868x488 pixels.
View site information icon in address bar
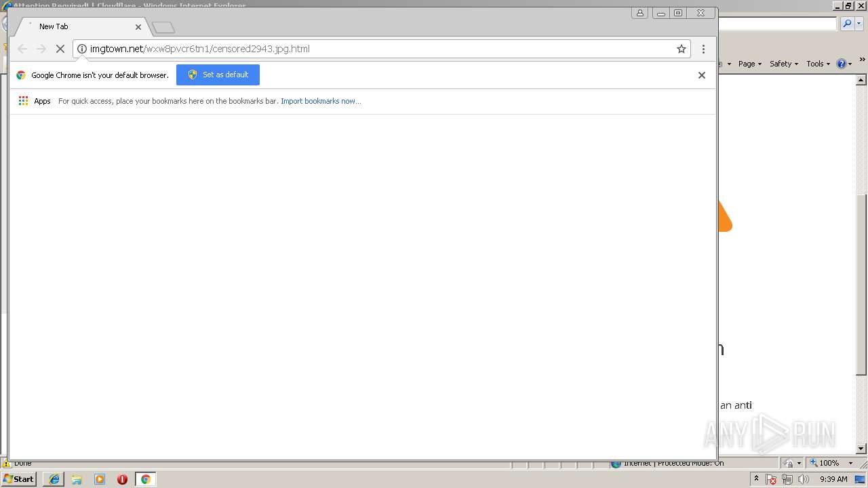(x=81, y=49)
